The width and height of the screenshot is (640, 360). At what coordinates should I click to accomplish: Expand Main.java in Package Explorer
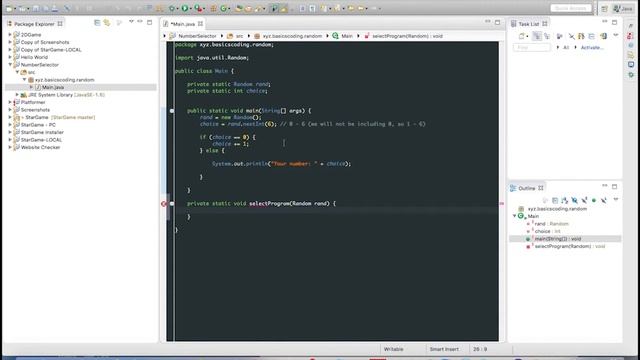pos(31,87)
